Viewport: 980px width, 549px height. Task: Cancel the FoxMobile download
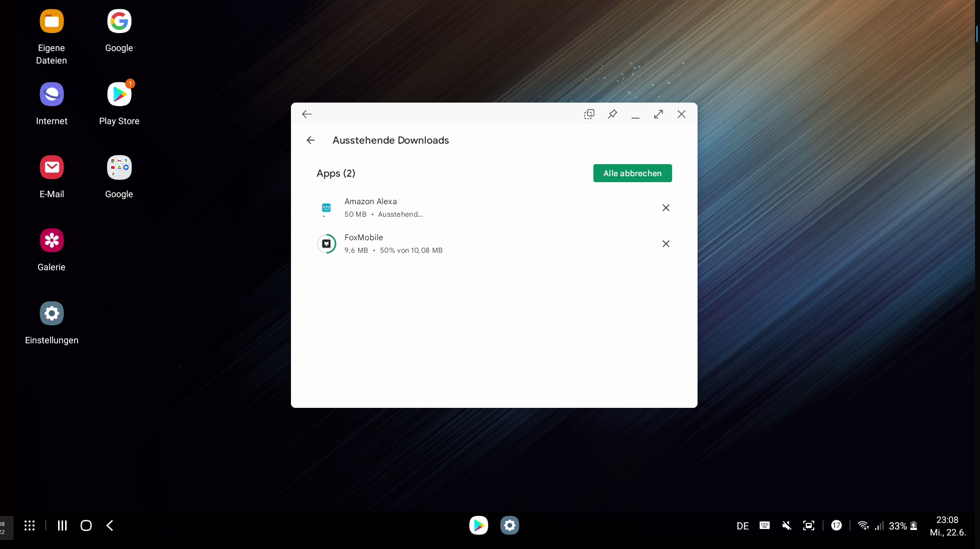click(666, 244)
